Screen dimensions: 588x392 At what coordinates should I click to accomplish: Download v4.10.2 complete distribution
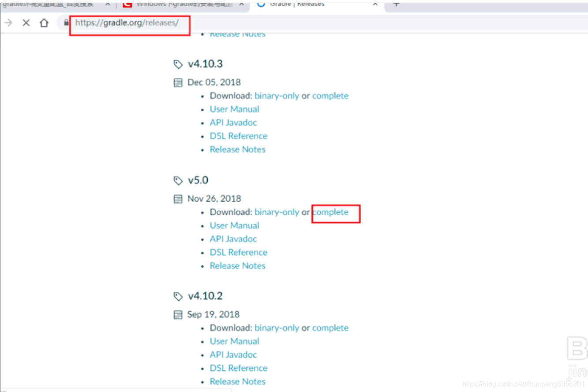(330, 328)
